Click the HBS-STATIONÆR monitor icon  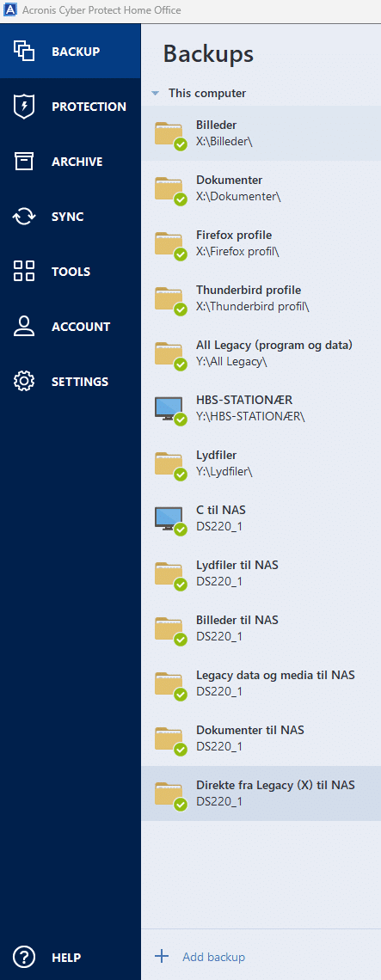pyautogui.click(x=170, y=410)
